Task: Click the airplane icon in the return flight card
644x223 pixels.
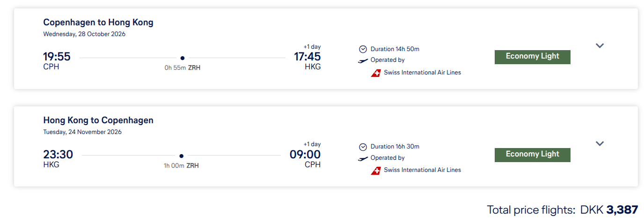Action: [363, 158]
